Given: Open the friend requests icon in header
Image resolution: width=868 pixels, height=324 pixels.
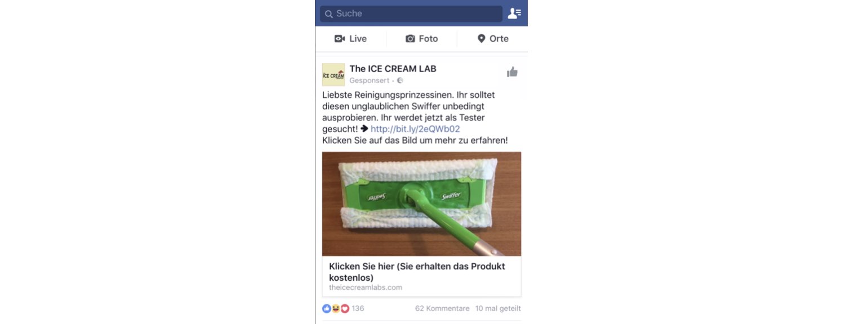Looking at the screenshot, I should [514, 13].
